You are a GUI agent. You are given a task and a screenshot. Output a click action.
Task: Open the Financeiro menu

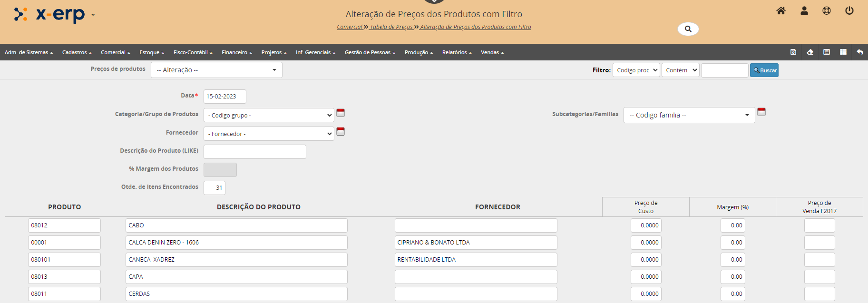pos(236,52)
